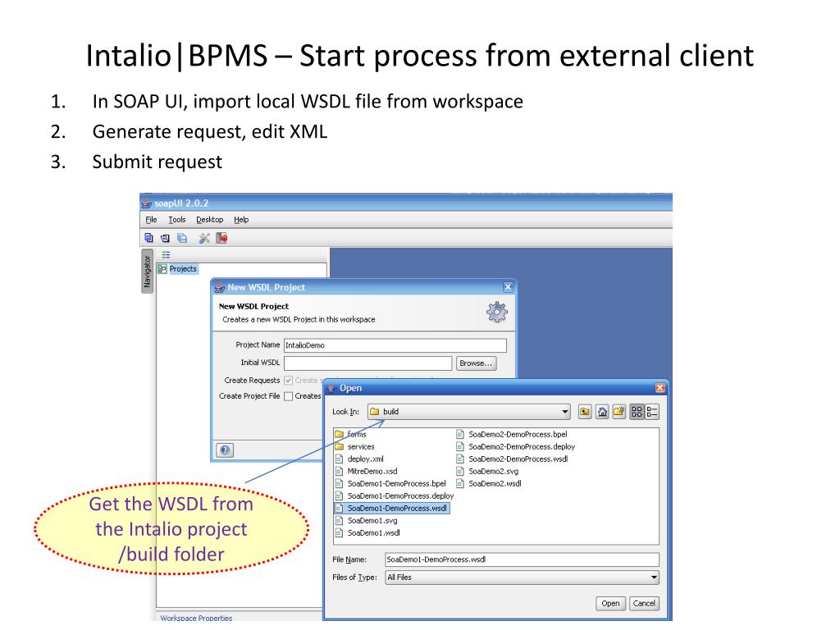Click the Project Name field
The width and height of the screenshot is (840, 630).
[x=395, y=345]
